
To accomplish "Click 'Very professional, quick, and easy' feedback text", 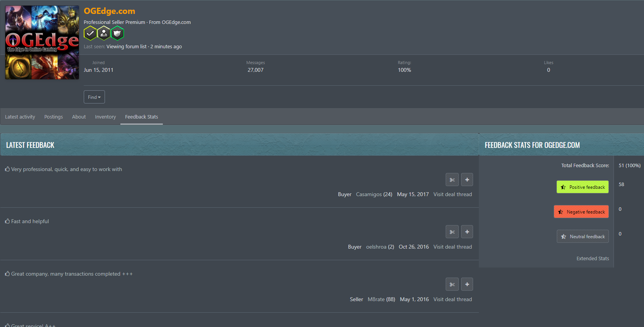I will tap(66, 169).
